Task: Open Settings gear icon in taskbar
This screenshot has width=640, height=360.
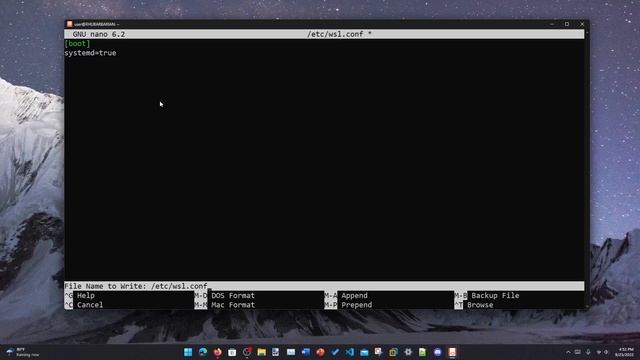Action: pyautogui.click(x=408, y=352)
